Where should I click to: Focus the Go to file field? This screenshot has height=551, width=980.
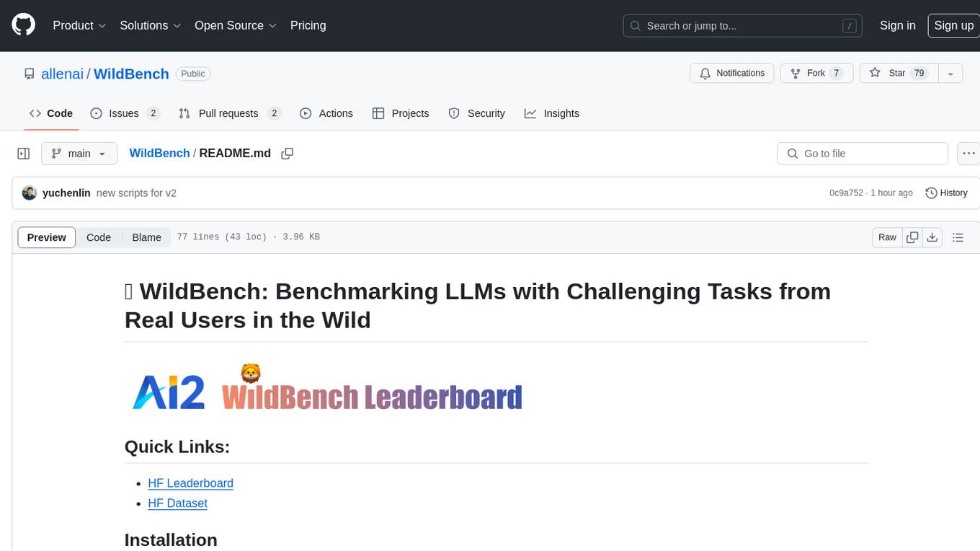point(863,154)
